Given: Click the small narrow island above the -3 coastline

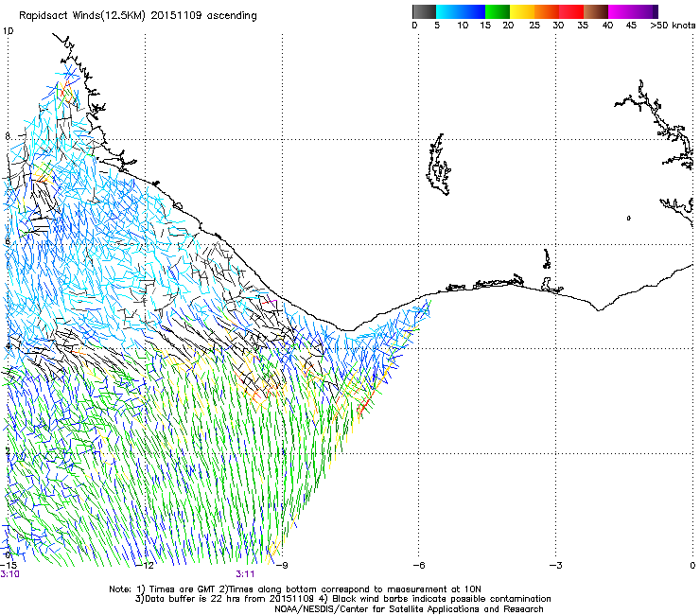Looking at the screenshot, I should [x=547, y=258].
